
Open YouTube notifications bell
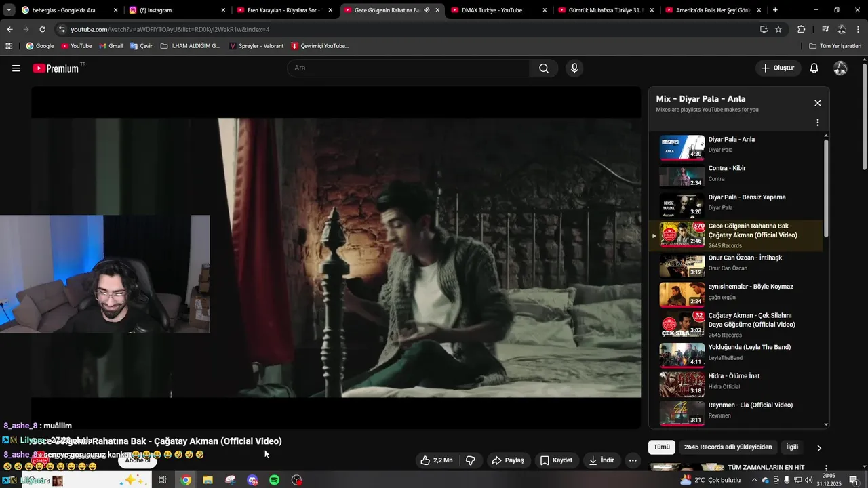click(x=814, y=68)
